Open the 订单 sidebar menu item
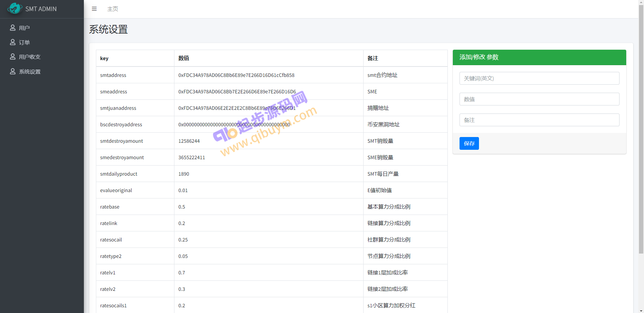644x313 pixels. 24,42
